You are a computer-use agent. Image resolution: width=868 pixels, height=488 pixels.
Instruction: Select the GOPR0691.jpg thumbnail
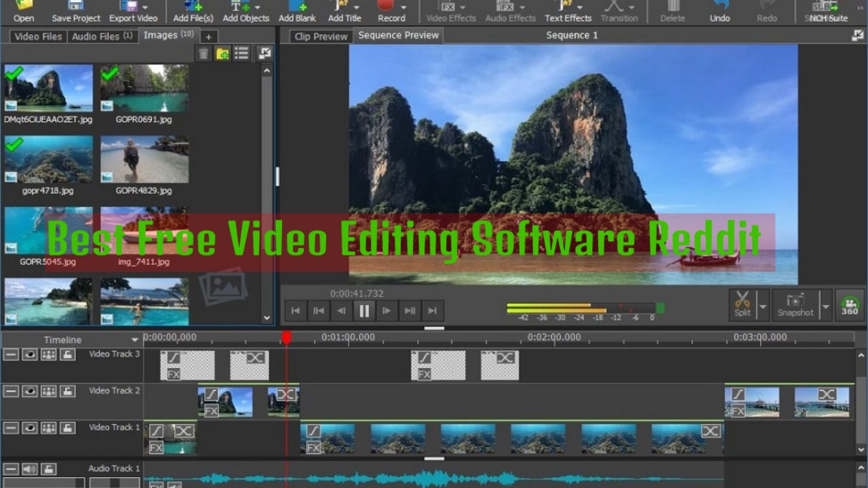pos(144,88)
